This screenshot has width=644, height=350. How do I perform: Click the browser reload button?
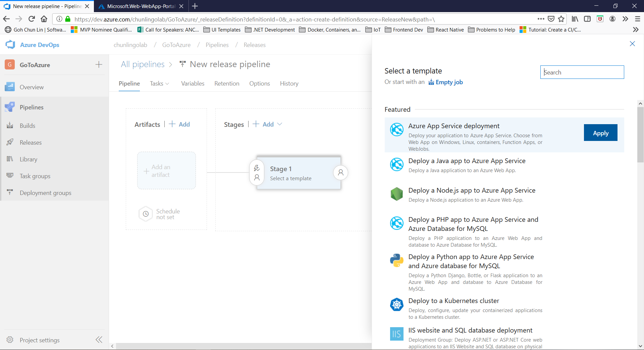(x=32, y=19)
